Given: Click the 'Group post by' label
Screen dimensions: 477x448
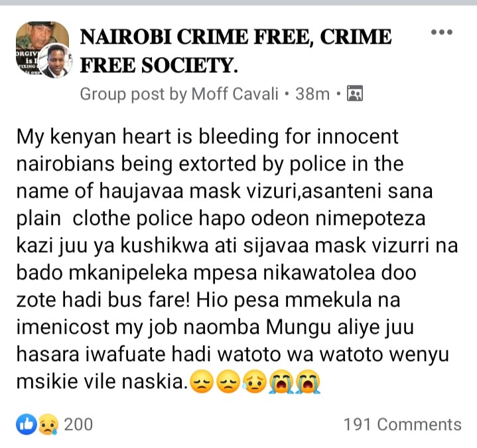Looking at the screenshot, I should 134,94.
